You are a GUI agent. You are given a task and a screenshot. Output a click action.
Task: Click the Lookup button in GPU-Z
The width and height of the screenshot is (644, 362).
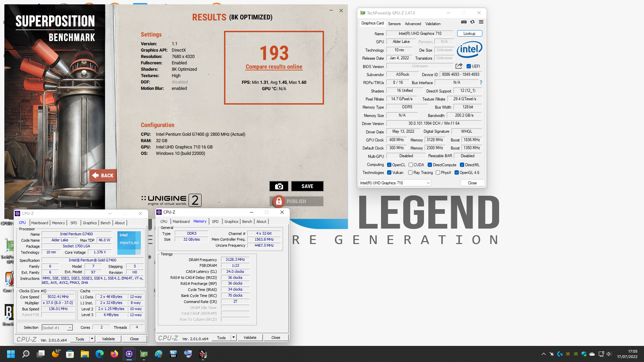tap(469, 34)
